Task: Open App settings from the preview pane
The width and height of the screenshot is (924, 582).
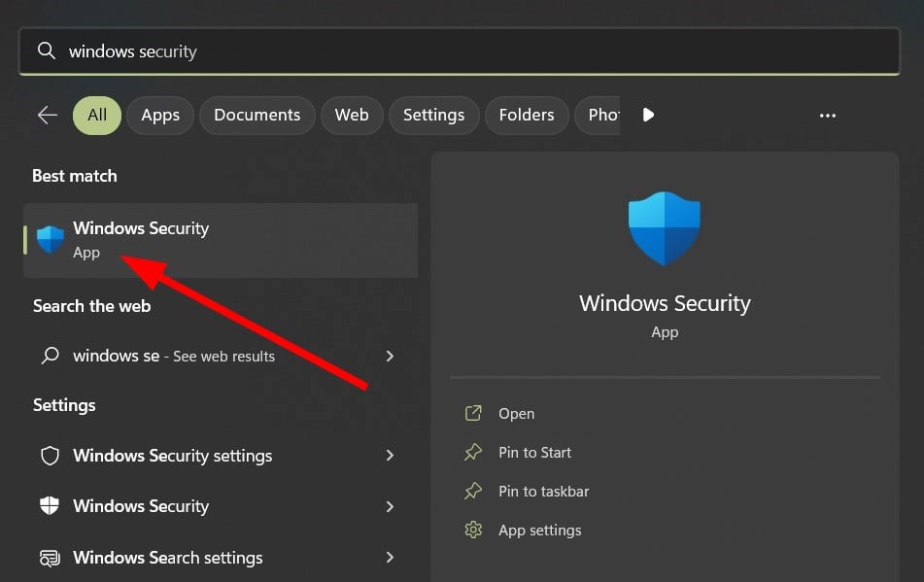Action: [540, 531]
